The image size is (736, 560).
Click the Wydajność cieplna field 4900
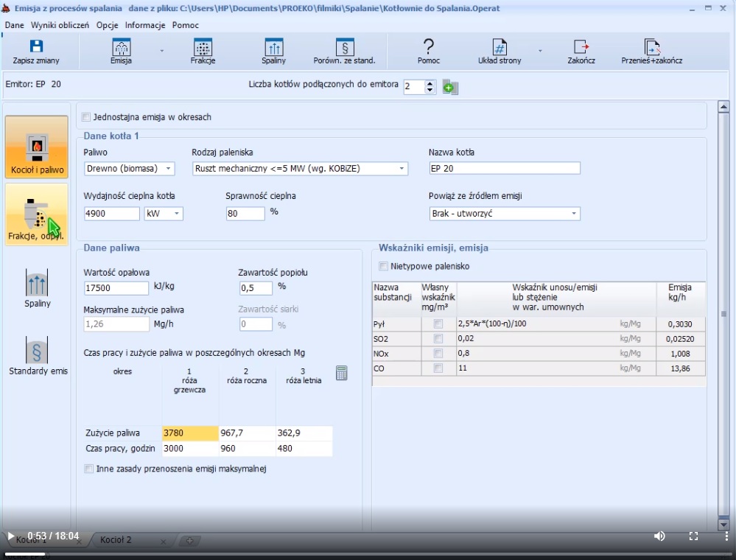(112, 214)
